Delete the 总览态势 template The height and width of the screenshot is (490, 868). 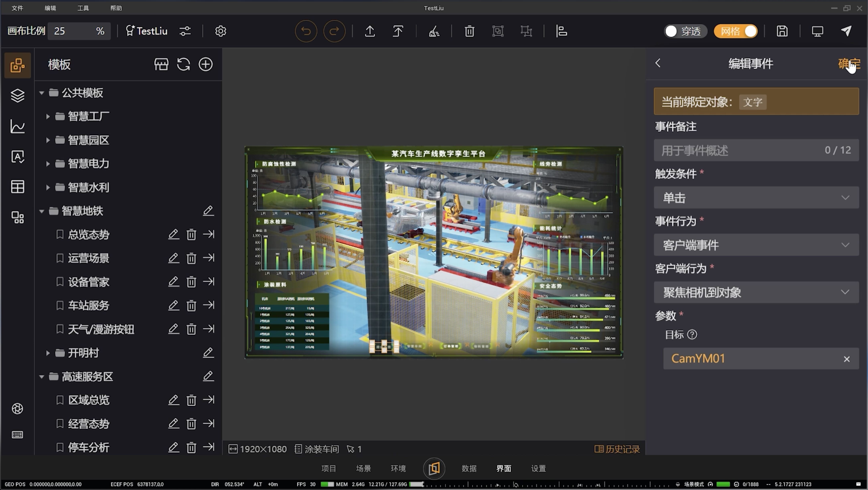point(191,234)
